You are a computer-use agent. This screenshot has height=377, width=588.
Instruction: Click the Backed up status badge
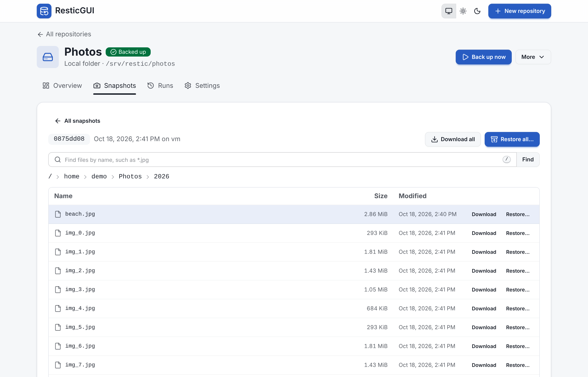(128, 52)
